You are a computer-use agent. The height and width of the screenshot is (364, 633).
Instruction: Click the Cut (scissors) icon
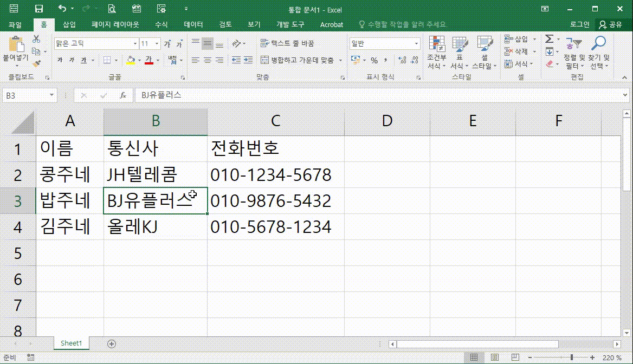point(35,39)
